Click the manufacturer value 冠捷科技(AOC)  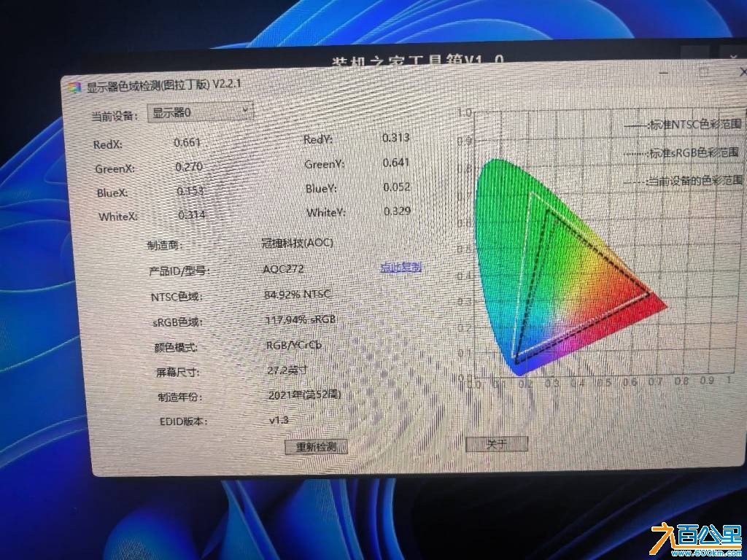(298, 242)
